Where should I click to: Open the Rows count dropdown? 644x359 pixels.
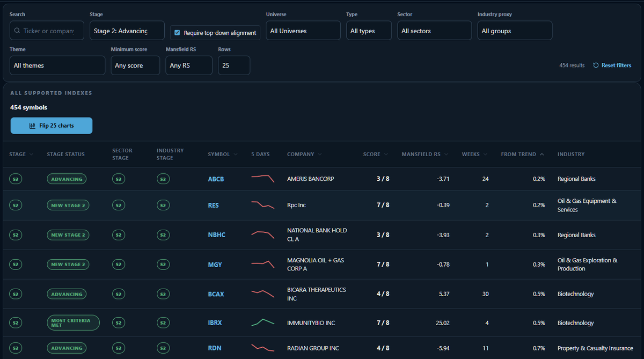click(234, 65)
